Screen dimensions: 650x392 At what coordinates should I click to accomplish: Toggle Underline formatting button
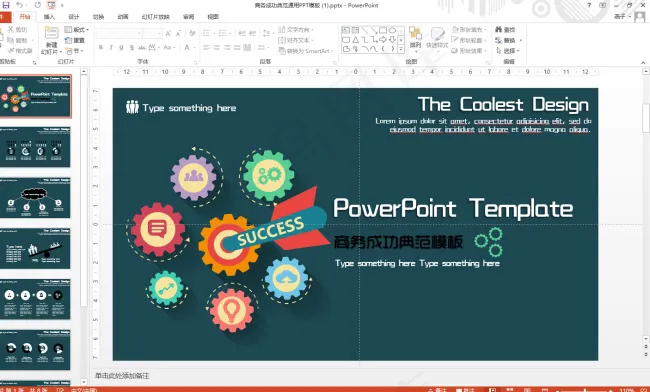pos(121,48)
